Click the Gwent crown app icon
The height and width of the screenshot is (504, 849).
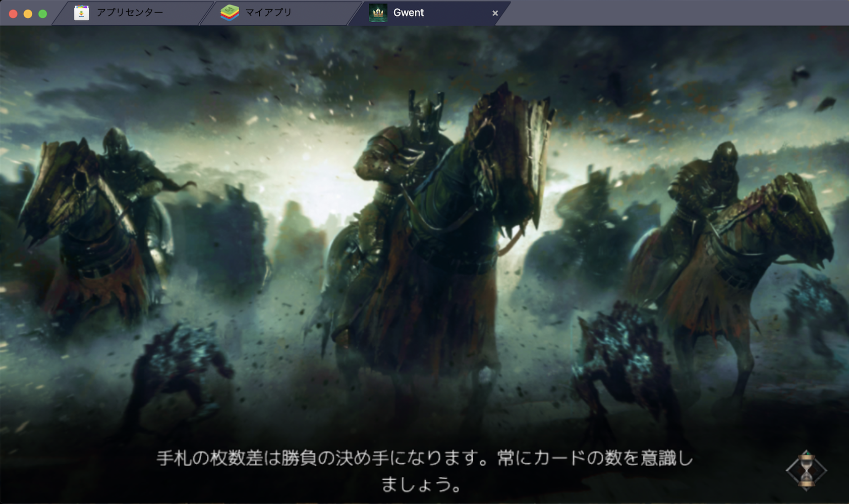click(x=378, y=13)
